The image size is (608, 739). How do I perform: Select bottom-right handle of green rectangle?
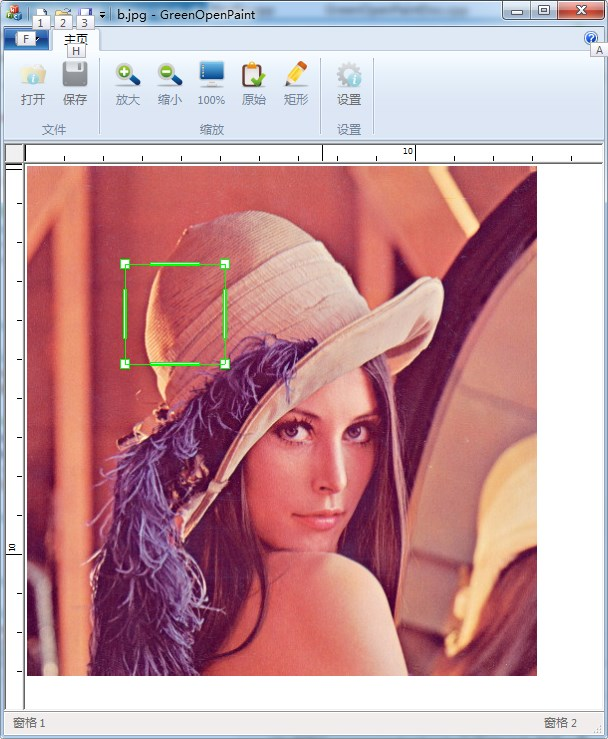pos(225,364)
